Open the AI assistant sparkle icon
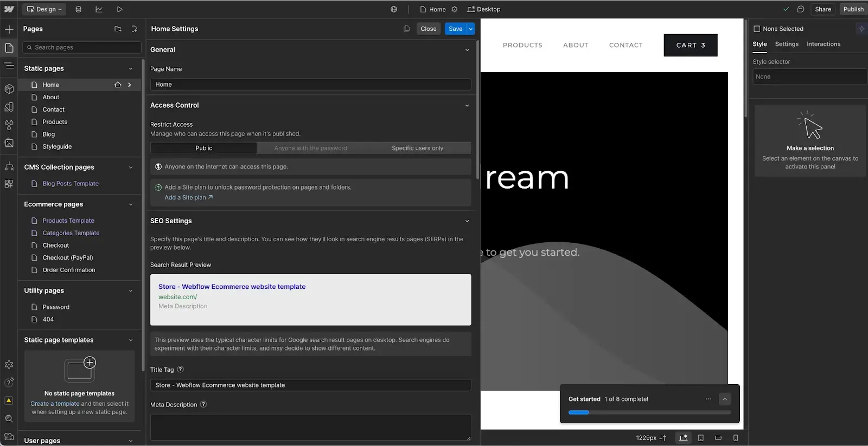 point(861,29)
